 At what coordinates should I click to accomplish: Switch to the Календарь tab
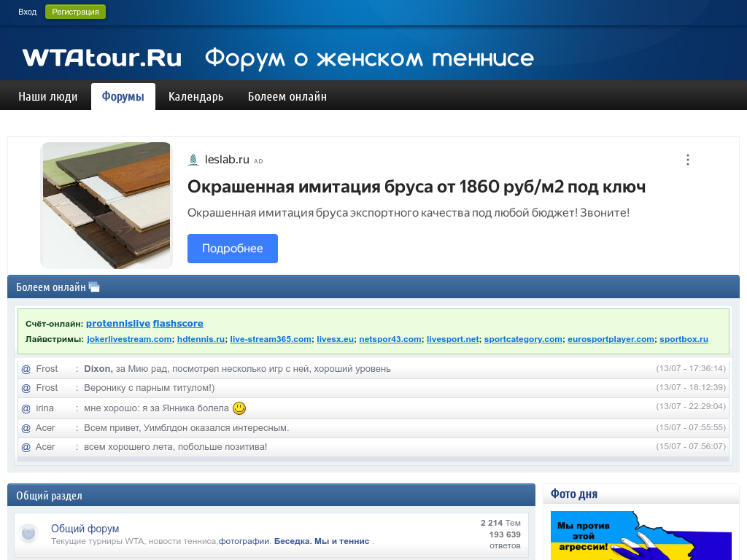coord(196,97)
